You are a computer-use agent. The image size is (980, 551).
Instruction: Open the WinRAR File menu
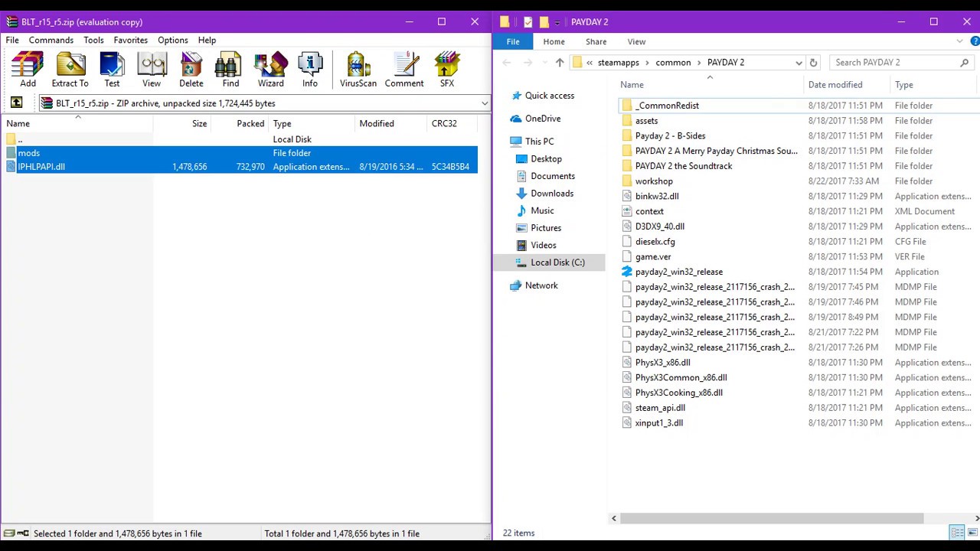(12, 40)
